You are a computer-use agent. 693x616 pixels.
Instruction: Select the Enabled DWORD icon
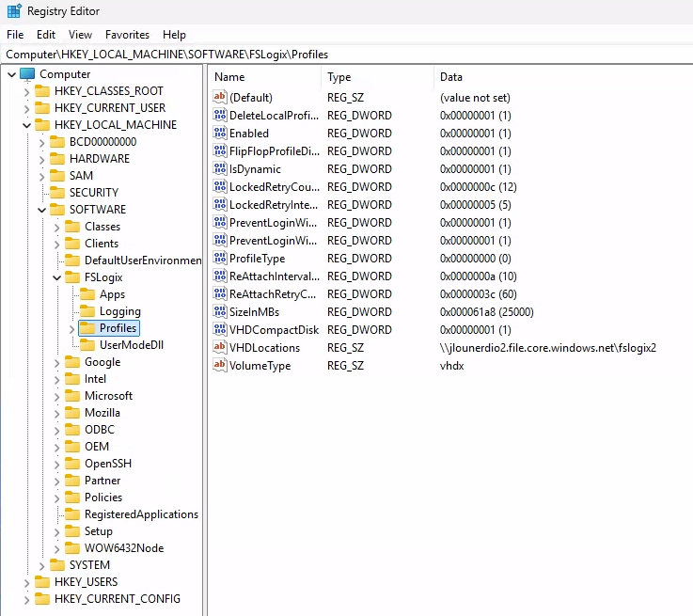(220, 133)
